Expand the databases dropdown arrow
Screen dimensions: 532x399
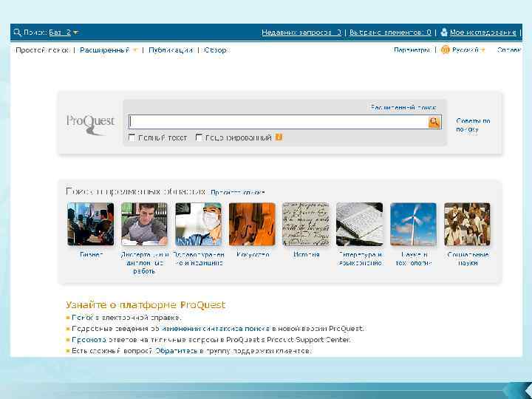tap(75, 33)
